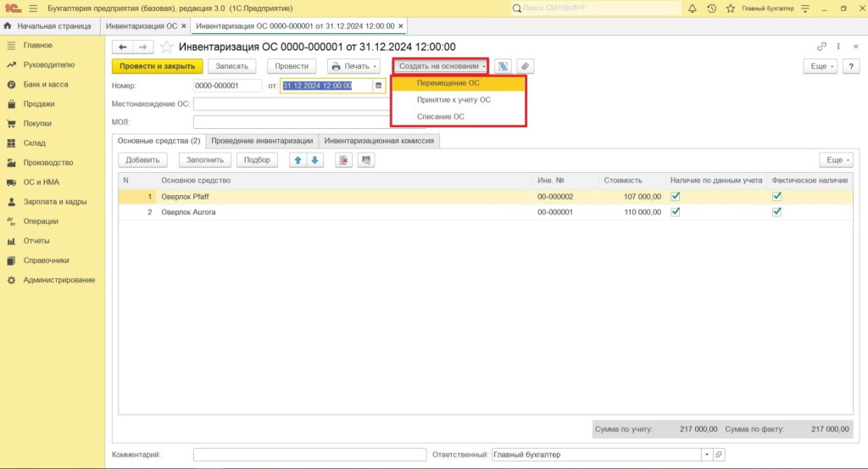Viewport: 868px width, 469px height.
Task: Click the Заполнить button
Action: pos(205,160)
